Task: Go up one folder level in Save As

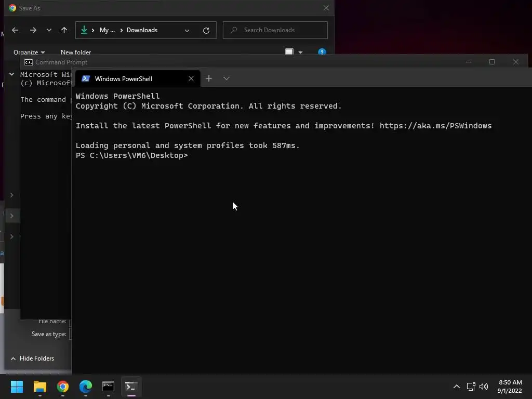Action: click(64, 30)
